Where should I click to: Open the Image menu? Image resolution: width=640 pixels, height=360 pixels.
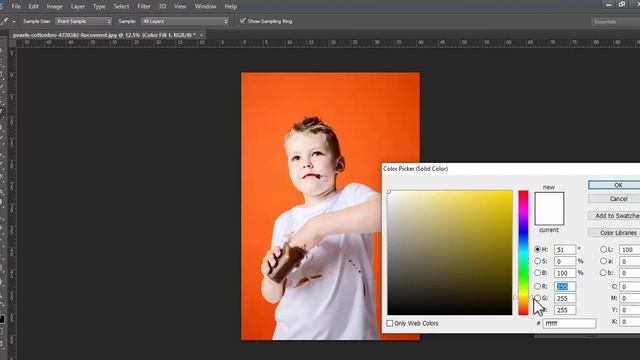(x=54, y=7)
